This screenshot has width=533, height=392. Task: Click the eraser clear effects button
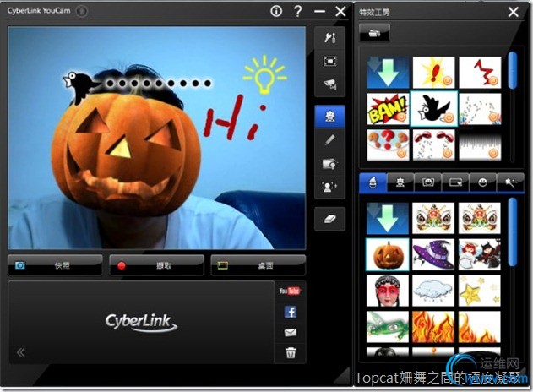(x=329, y=219)
